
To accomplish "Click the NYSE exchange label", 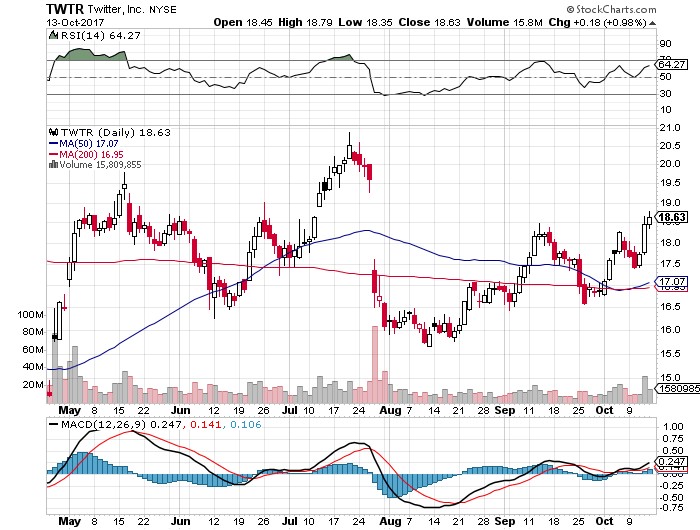I will 162,10.
